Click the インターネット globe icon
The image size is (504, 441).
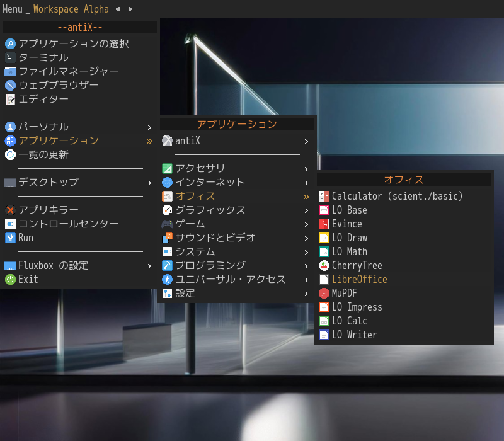click(167, 182)
